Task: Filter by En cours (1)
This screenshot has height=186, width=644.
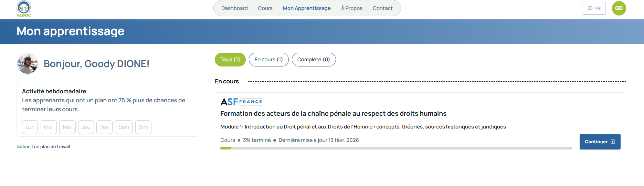Action: 268,60
